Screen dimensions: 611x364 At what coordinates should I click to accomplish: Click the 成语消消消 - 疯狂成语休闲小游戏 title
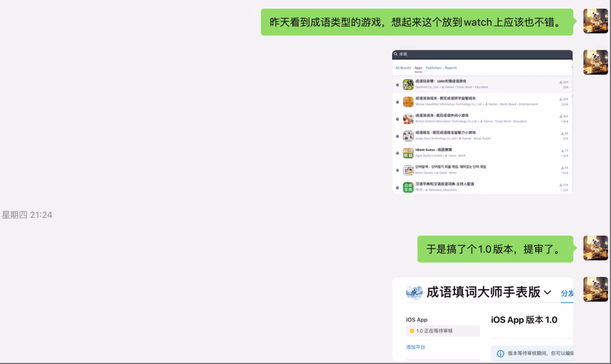click(442, 116)
